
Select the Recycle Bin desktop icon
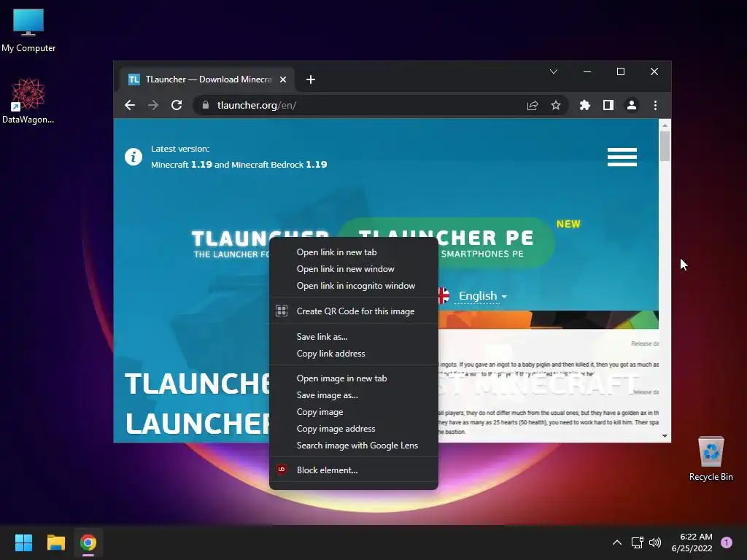[711, 459]
